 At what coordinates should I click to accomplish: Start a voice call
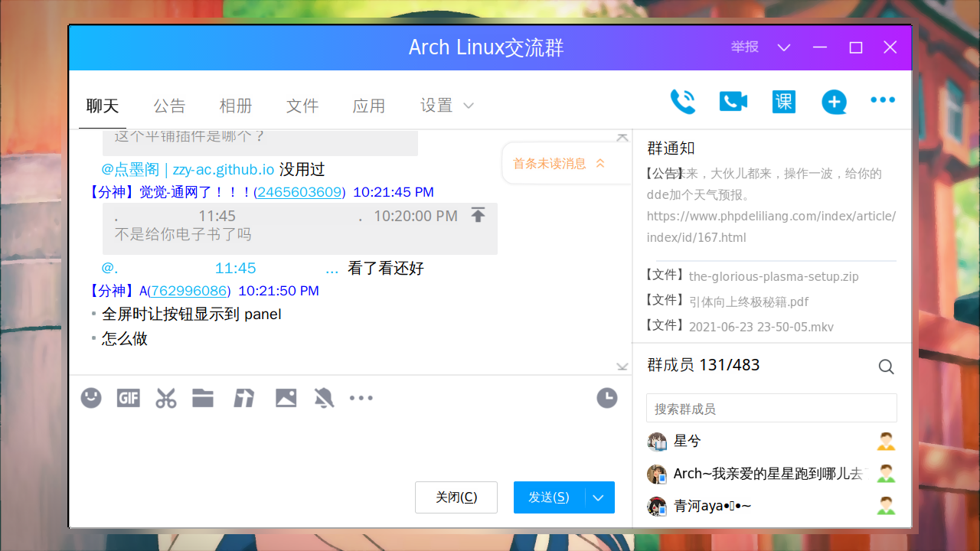click(683, 100)
